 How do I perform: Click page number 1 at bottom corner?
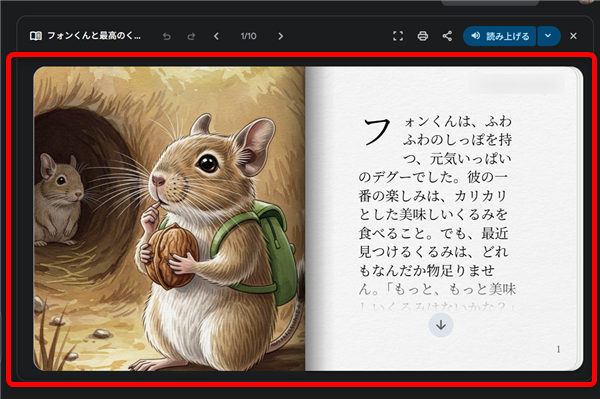point(558,349)
